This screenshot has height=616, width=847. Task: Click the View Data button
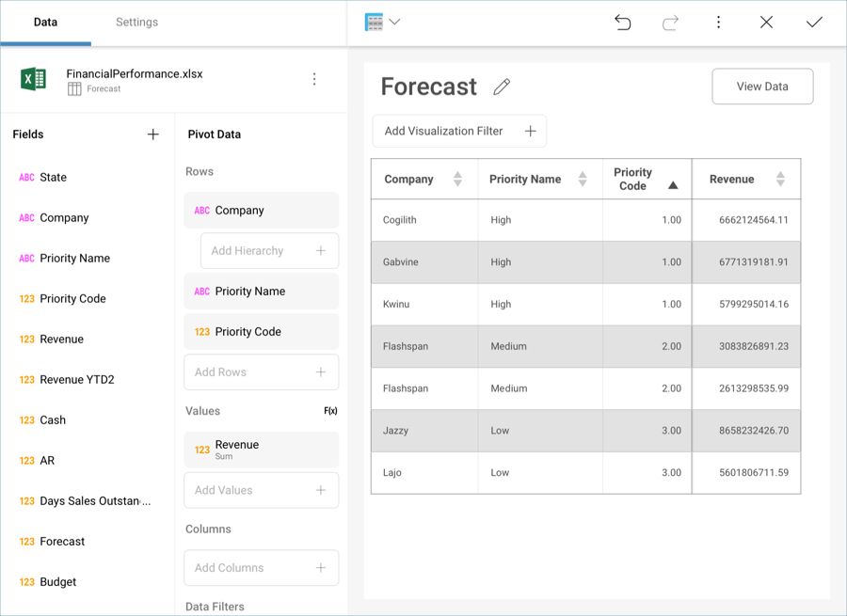pos(762,87)
